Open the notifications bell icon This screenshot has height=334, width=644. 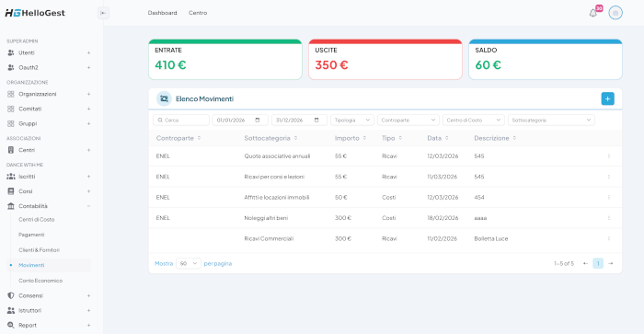pyautogui.click(x=592, y=13)
